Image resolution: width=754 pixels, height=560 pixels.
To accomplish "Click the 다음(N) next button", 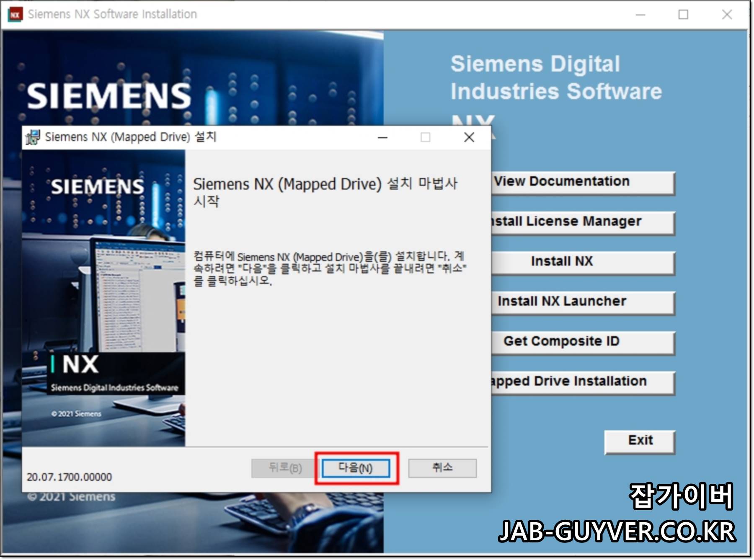I will click(x=356, y=467).
